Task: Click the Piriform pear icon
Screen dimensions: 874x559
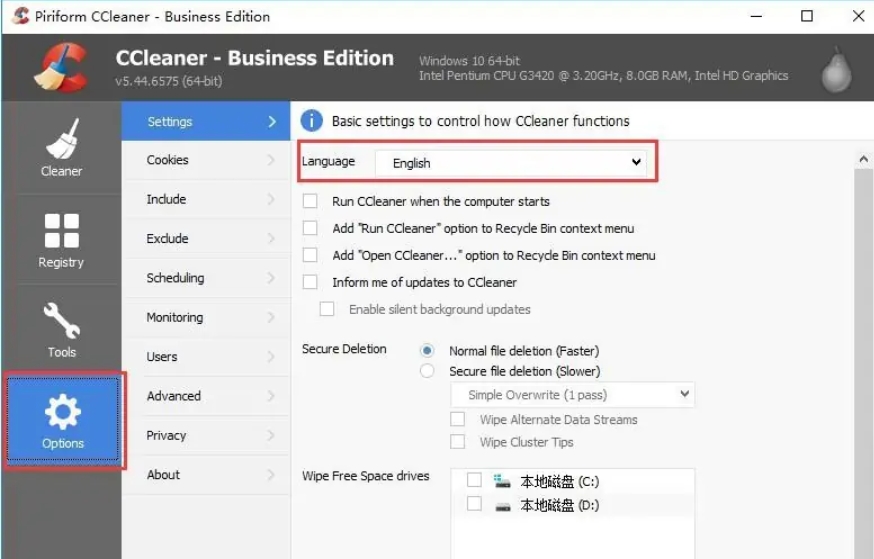Action: tap(835, 68)
